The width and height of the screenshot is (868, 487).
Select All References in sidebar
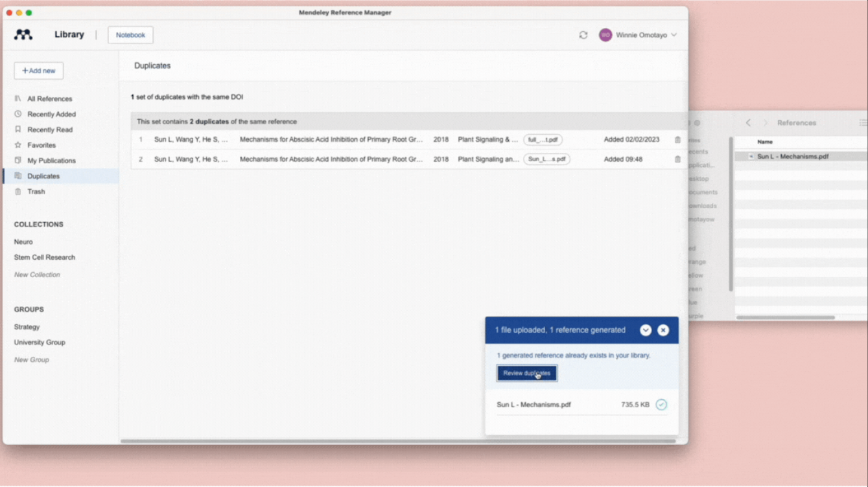49,99
